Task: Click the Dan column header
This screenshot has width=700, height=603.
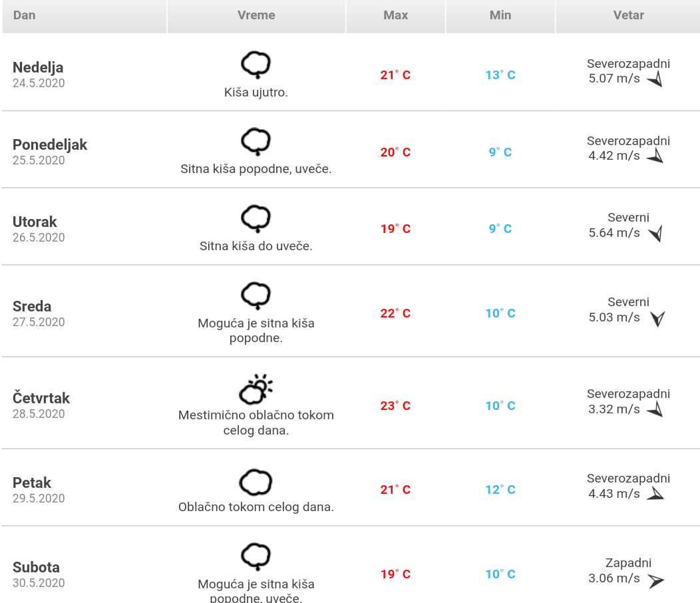Action: pos(25,15)
